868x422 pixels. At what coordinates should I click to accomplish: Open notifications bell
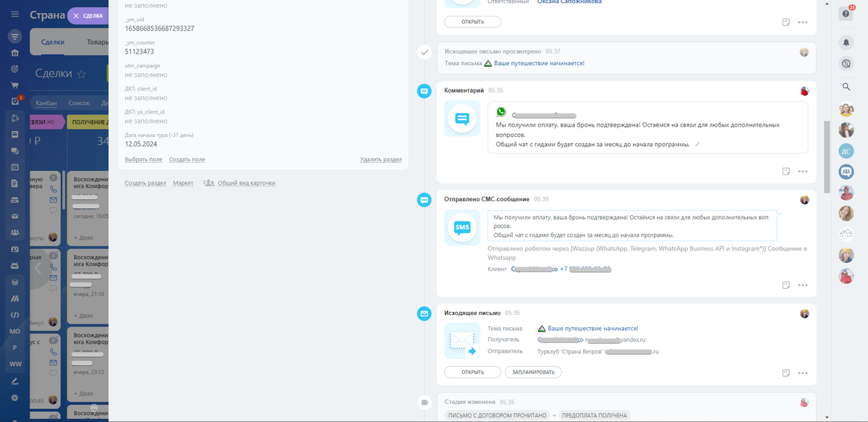pos(846,42)
